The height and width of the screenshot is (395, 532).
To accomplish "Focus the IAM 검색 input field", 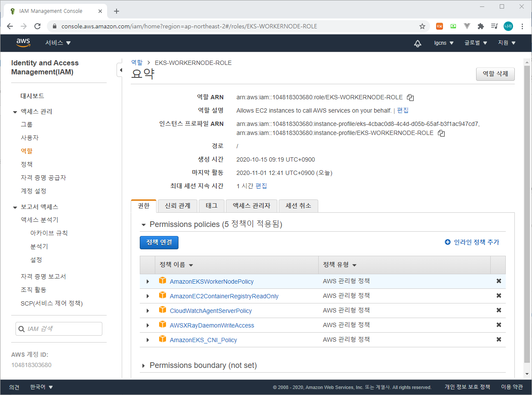I will (x=59, y=329).
